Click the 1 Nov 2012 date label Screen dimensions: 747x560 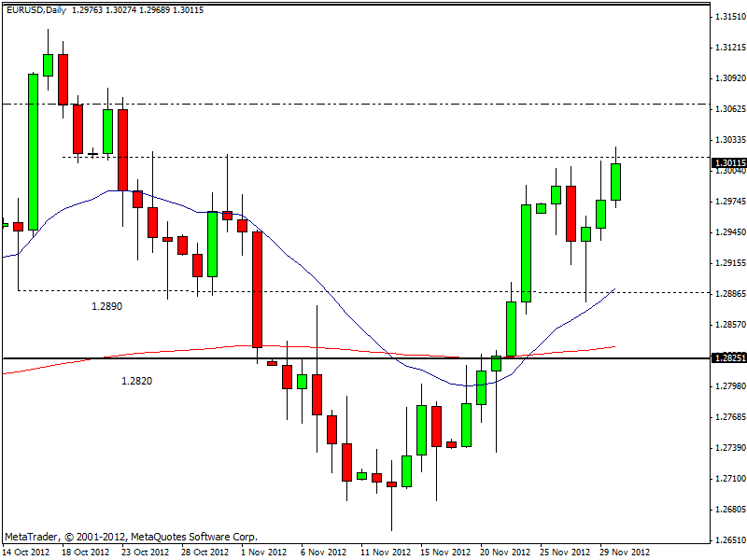[264, 552]
